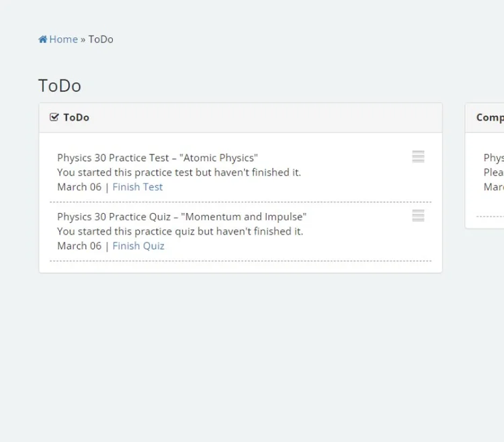Click the ToDo breadcrumb text
504x442 pixels.
coord(101,39)
